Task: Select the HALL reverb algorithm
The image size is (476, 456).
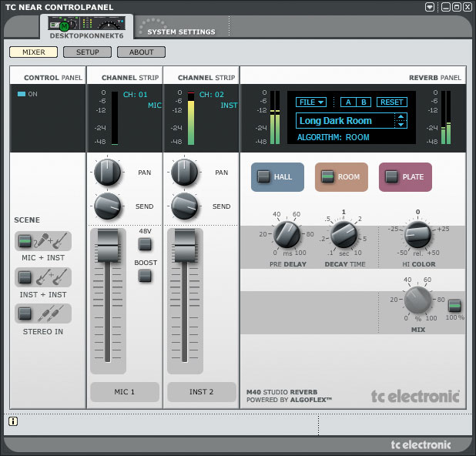Action: [x=277, y=176]
